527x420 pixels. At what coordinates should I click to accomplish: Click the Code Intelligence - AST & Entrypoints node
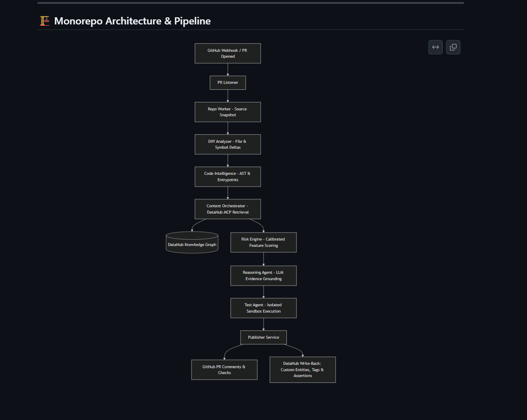point(227,177)
